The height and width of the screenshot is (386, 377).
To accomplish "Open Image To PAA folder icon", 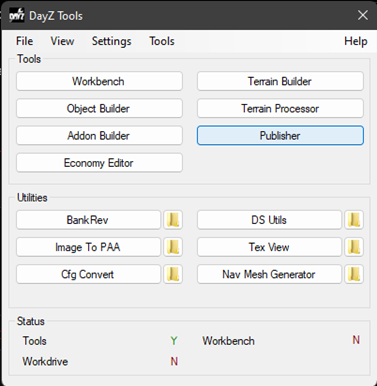I will coord(173,247).
